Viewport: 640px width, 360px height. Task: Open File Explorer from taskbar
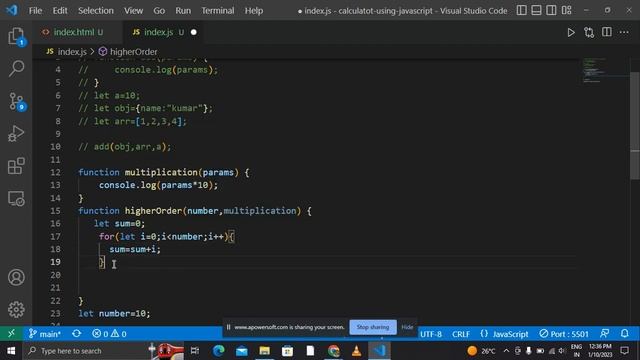[x=264, y=351]
